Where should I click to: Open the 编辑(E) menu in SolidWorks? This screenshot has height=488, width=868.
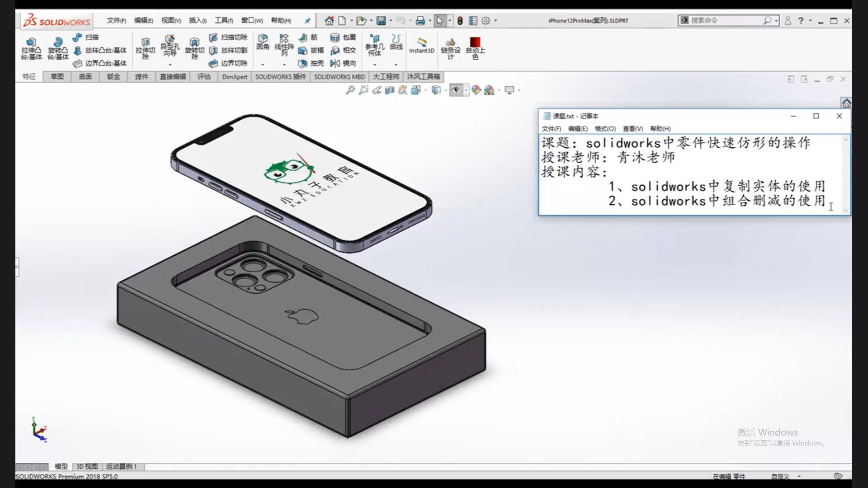point(143,20)
